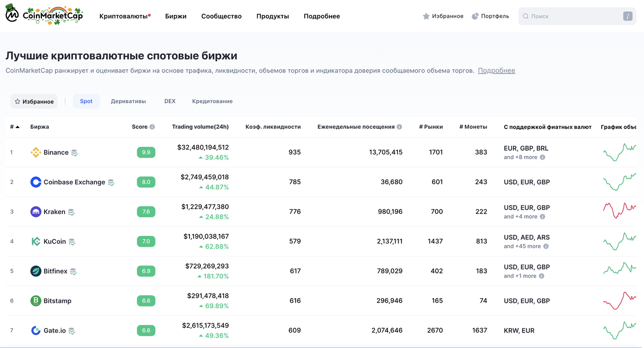Click the Binance exchange logo icon
This screenshot has width=644, height=348.
click(x=36, y=152)
